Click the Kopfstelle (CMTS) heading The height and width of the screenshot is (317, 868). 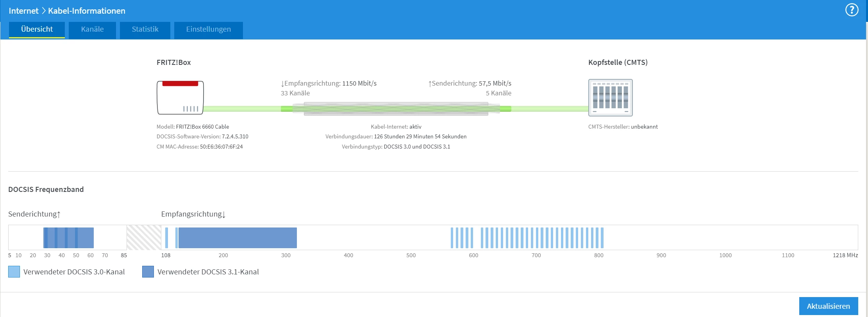click(618, 63)
